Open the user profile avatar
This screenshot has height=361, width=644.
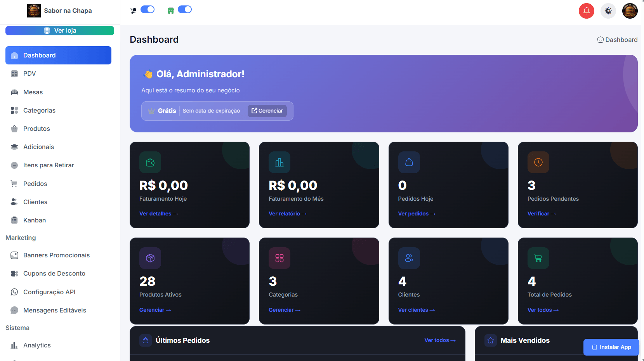coord(630,11)
